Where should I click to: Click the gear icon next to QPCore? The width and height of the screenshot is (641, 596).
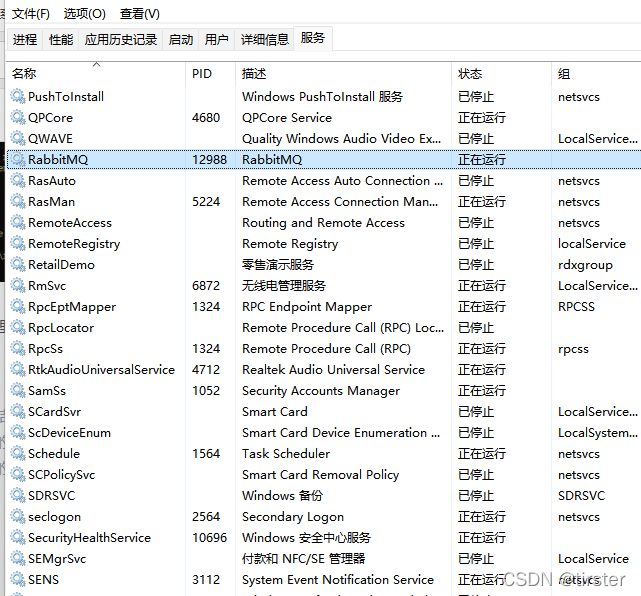(x=17, y=118)
